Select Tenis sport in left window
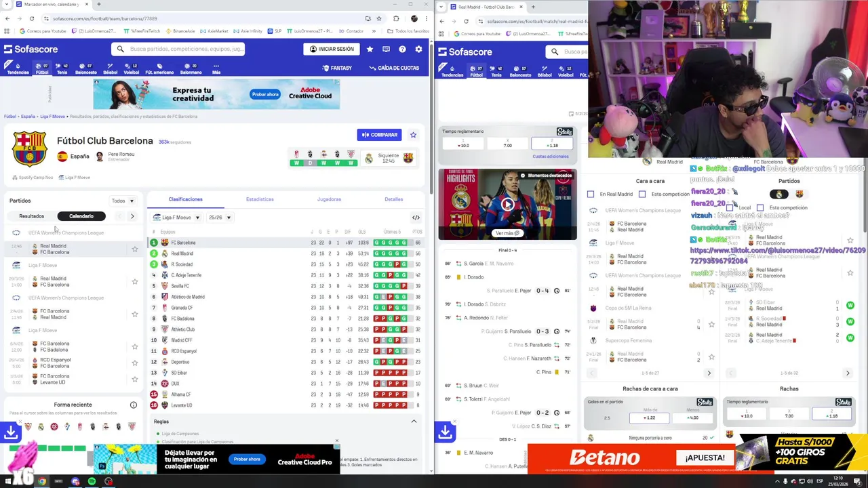 [62, 69]
